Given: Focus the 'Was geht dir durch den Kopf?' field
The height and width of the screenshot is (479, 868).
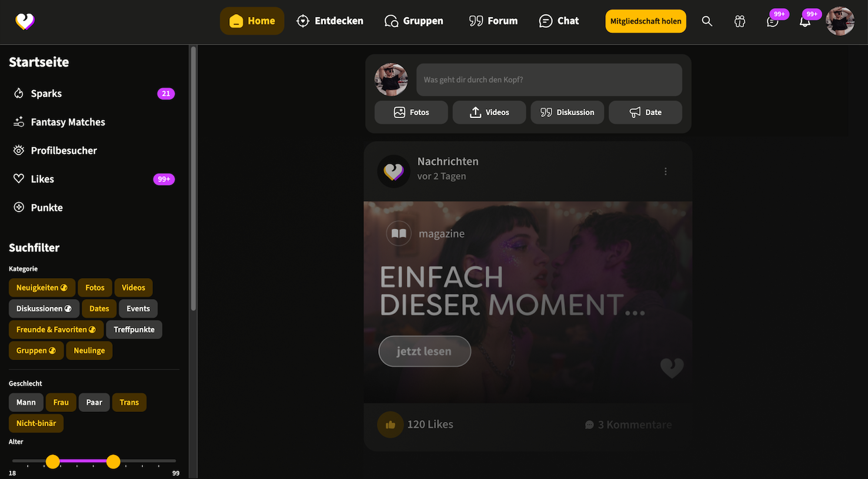Looking at the screenshot, I should 549,80.
